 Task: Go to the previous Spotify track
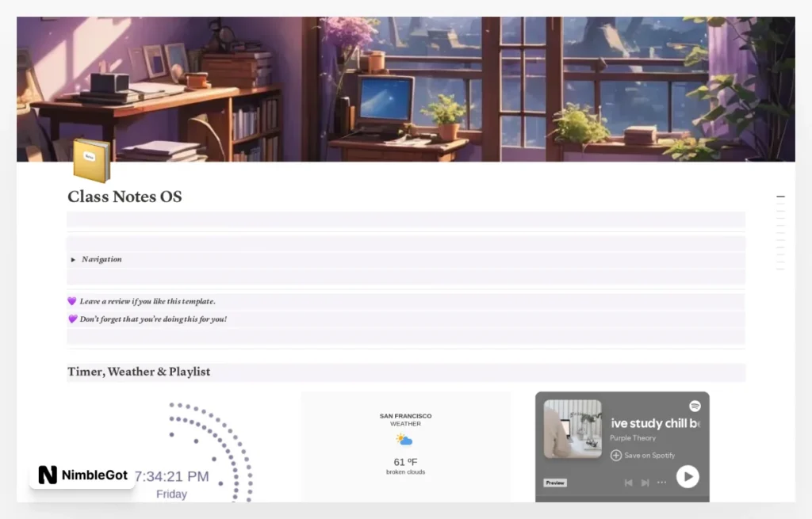click(628, 483)
